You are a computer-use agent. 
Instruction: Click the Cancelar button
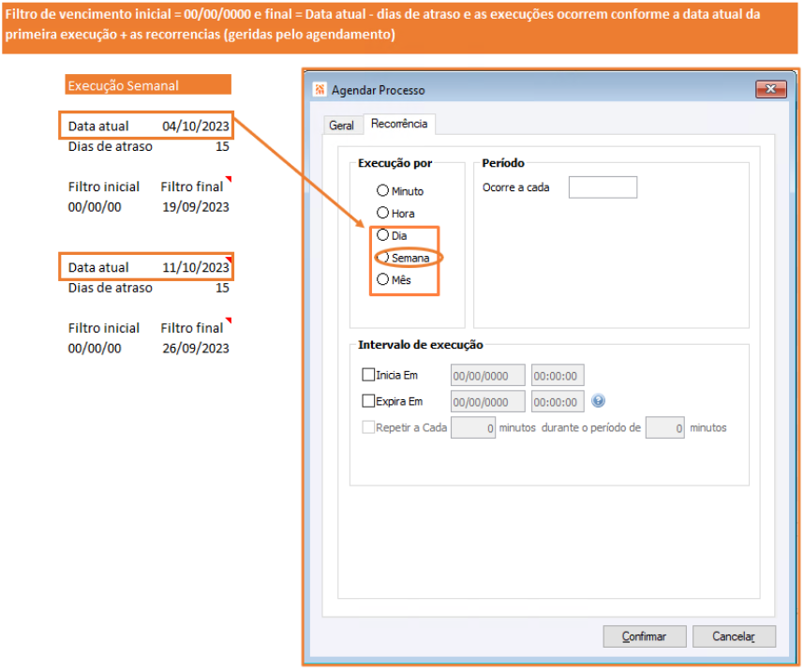(x=736, y=637)
